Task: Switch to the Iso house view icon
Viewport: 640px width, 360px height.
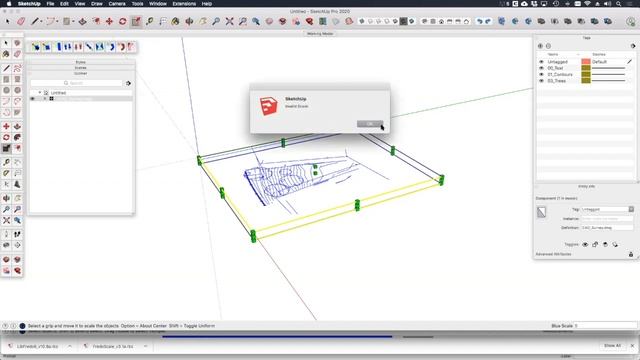Action: click(424, 21)
